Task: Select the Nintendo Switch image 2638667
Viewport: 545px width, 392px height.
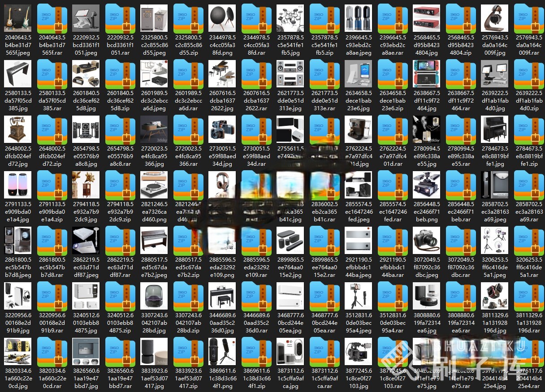Action: coord(427,74)
